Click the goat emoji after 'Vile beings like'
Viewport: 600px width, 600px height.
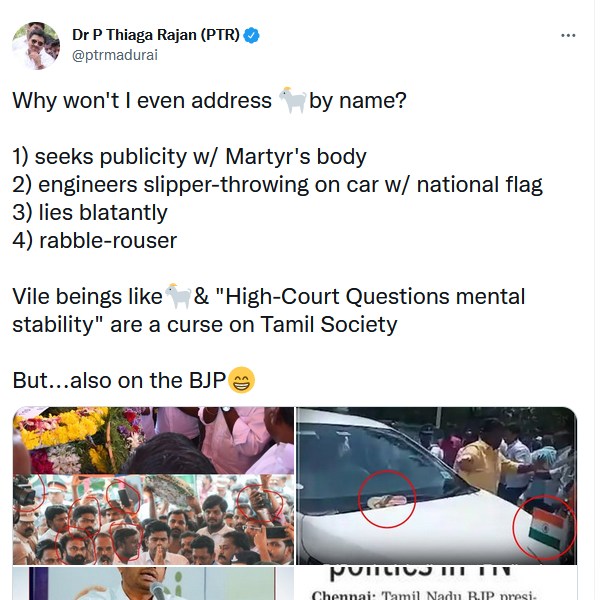pyautogui.click(x=178, y=296)
